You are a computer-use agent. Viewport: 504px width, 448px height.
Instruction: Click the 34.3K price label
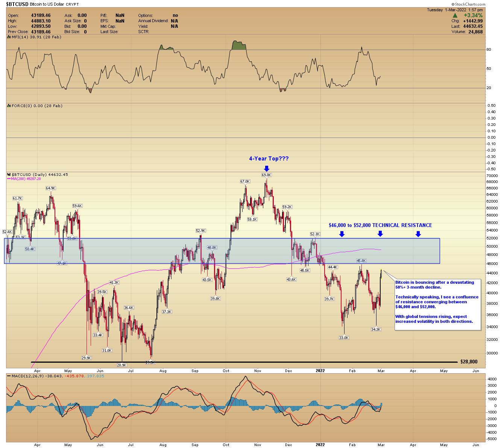376,329
